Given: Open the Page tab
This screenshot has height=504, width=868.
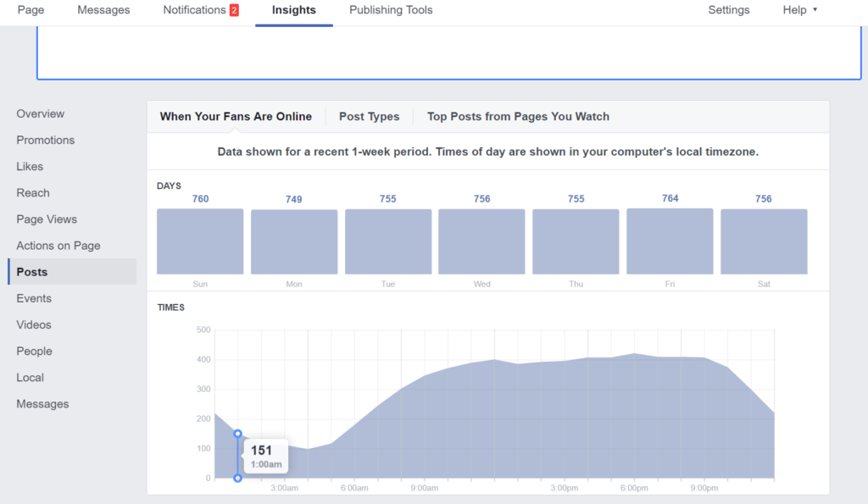Looking at the screenshot, I should tap(31, 10).
